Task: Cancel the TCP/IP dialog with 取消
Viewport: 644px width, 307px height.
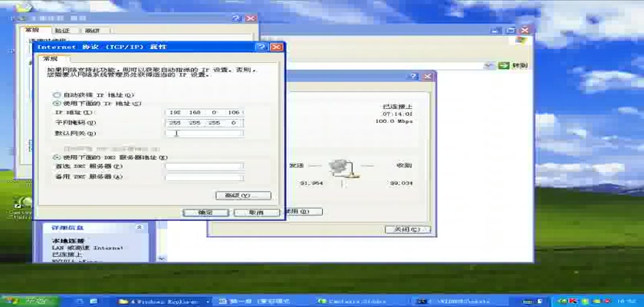Action: 256,213
